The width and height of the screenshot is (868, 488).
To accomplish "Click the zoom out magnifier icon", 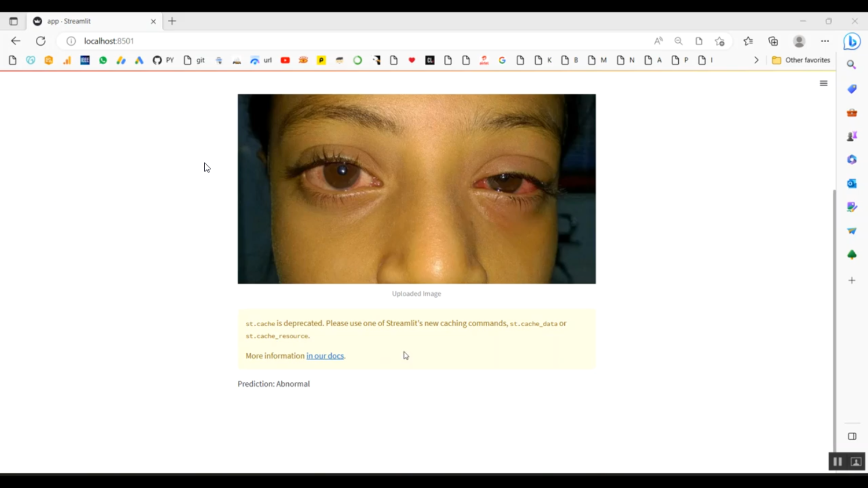I will tap(679, 41).
